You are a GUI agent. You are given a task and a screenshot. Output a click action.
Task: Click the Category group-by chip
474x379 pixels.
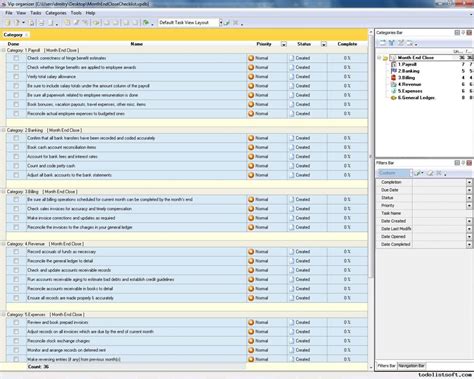click(x=15, y=35)
